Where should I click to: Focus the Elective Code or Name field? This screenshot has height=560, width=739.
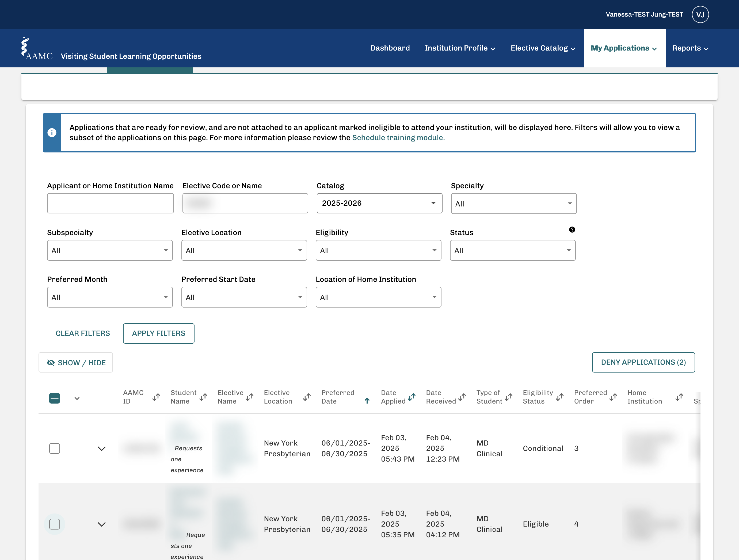coord(245,203)
